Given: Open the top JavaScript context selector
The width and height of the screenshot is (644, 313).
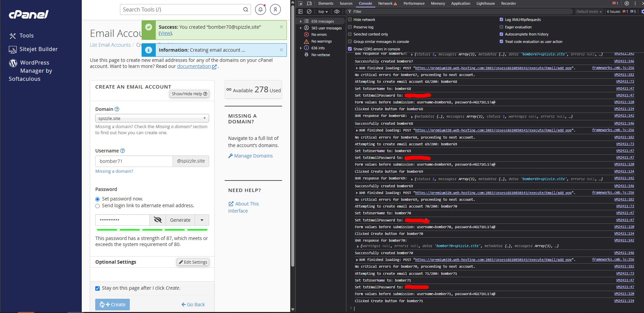Looking at the screenshot, I should (x=323, y=11).
